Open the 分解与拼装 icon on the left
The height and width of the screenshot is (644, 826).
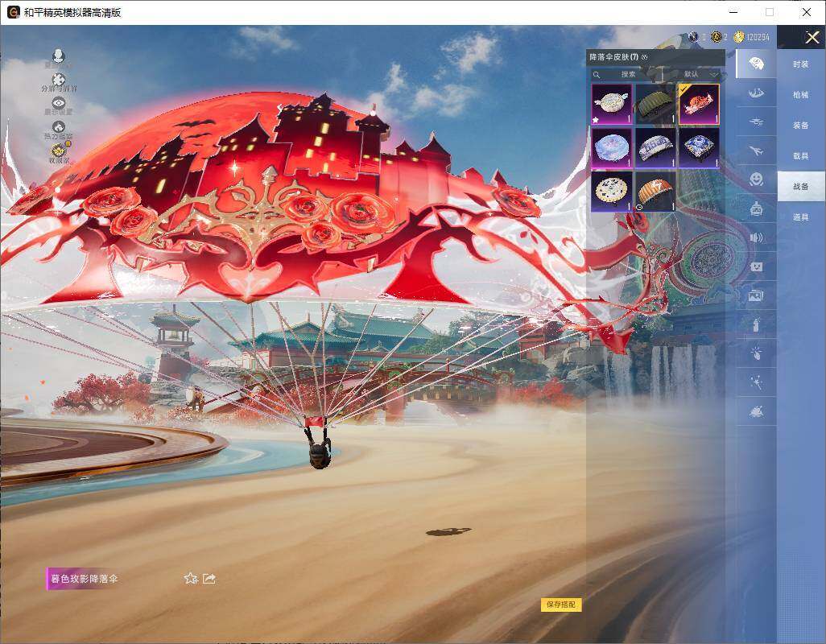(x=58, y=80)
